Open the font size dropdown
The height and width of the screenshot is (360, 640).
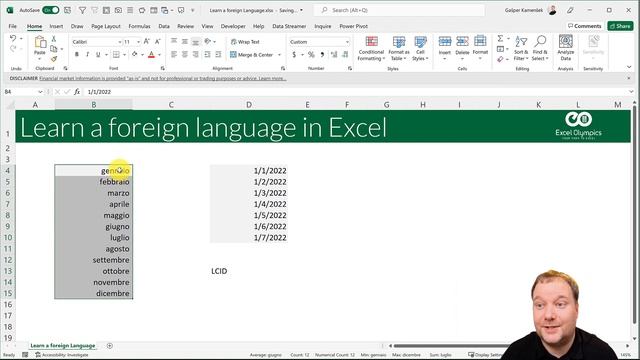click(139, 42)
